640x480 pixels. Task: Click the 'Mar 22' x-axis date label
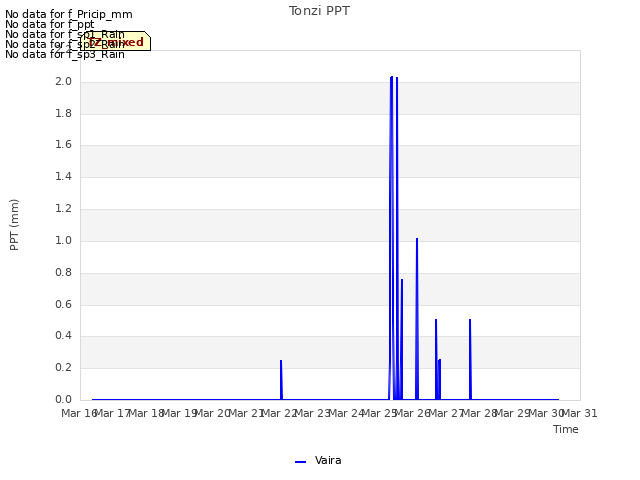pyautogui.click(x=280, y=413)
